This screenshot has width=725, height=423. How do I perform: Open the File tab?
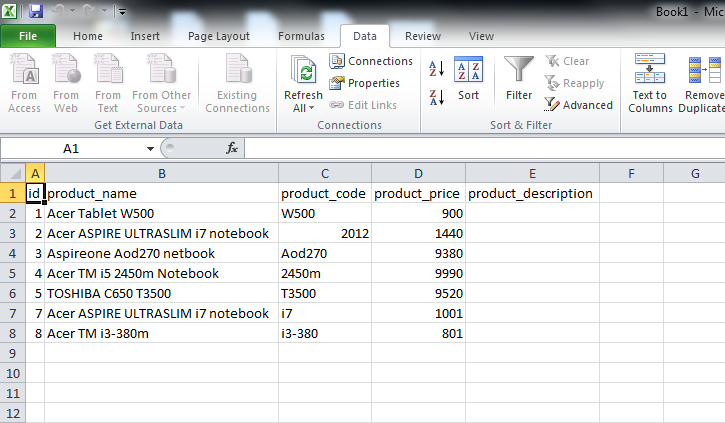tap(28, 36)
